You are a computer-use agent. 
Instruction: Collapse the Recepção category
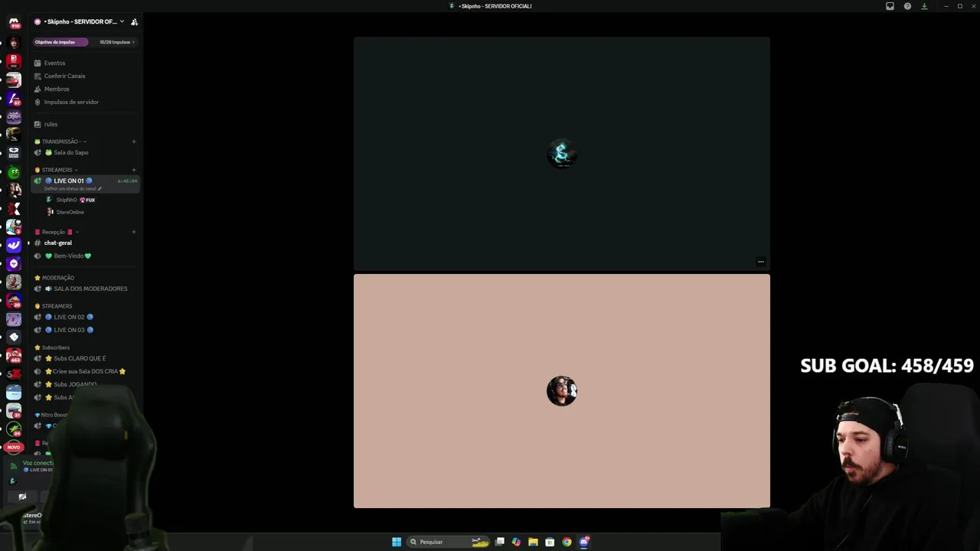point(57,232)
